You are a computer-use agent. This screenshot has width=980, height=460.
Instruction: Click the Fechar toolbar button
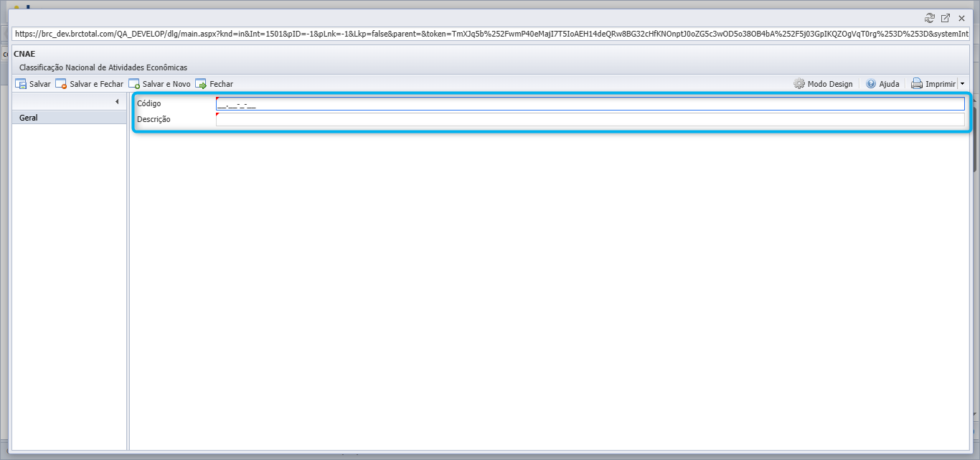coord(215,84)
